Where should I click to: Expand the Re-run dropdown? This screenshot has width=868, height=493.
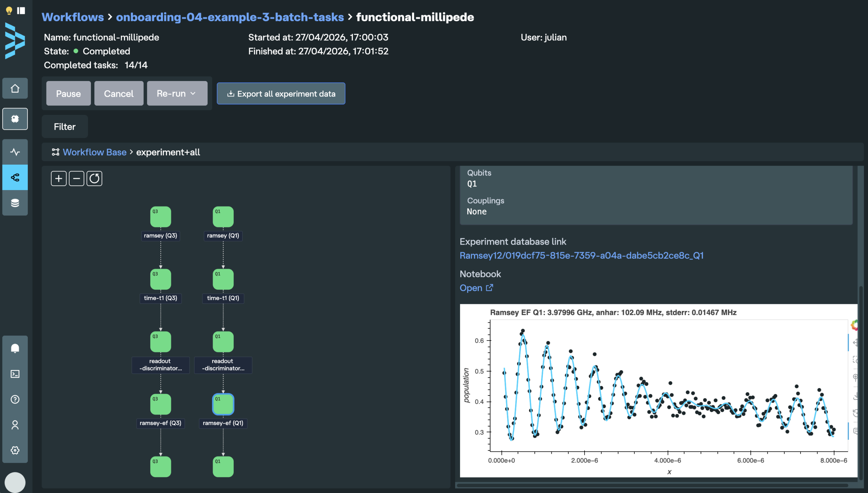click(177, 93)
